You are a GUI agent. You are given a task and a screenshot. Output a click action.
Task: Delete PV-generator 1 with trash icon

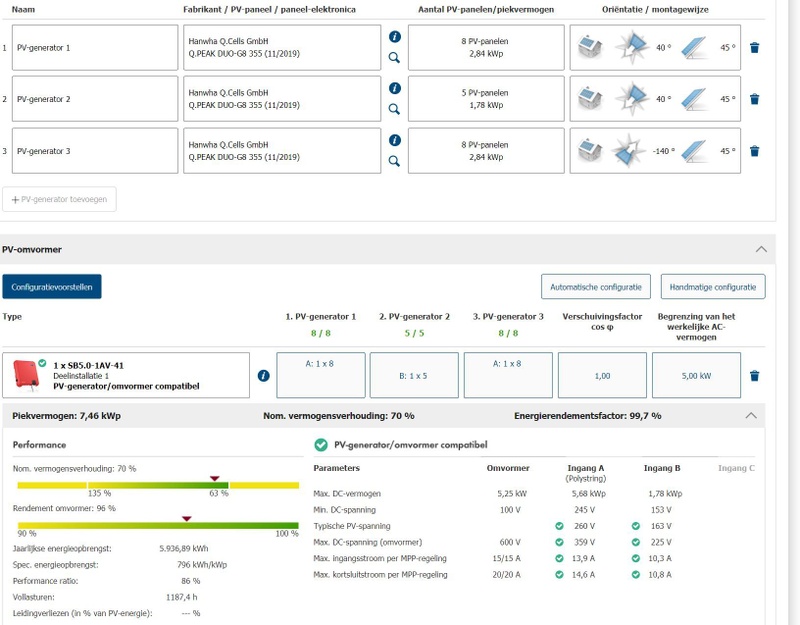[754, 47]
